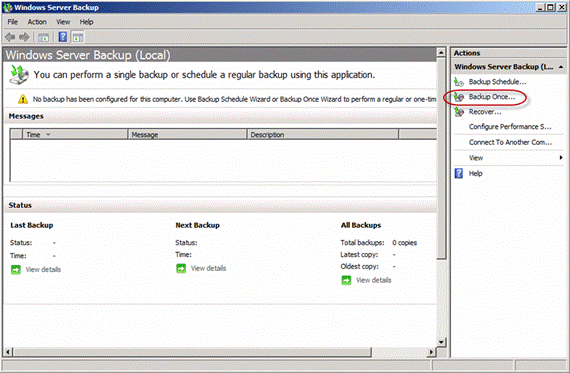570x373 pixels.
Task: Open View details under Next Backup
Action: [208, 268]
